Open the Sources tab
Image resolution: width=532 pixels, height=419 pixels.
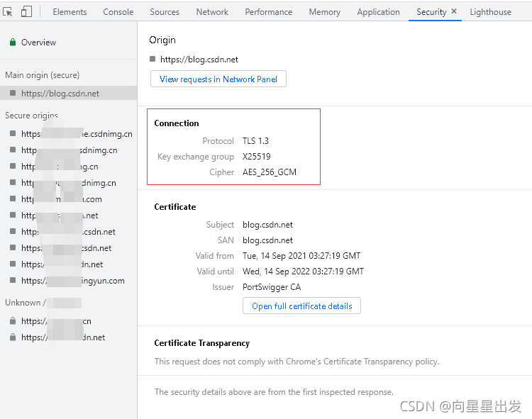[x=165, y=12]
